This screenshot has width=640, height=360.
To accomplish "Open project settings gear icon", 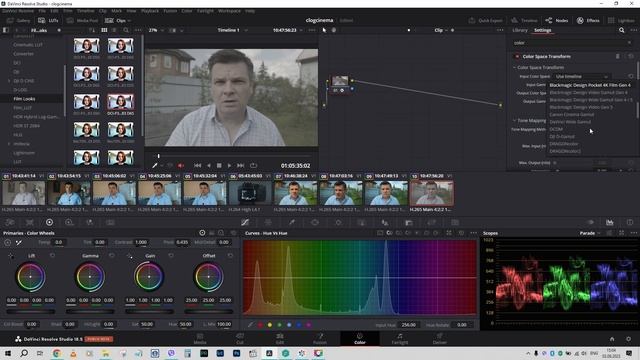I will point(628,339).
